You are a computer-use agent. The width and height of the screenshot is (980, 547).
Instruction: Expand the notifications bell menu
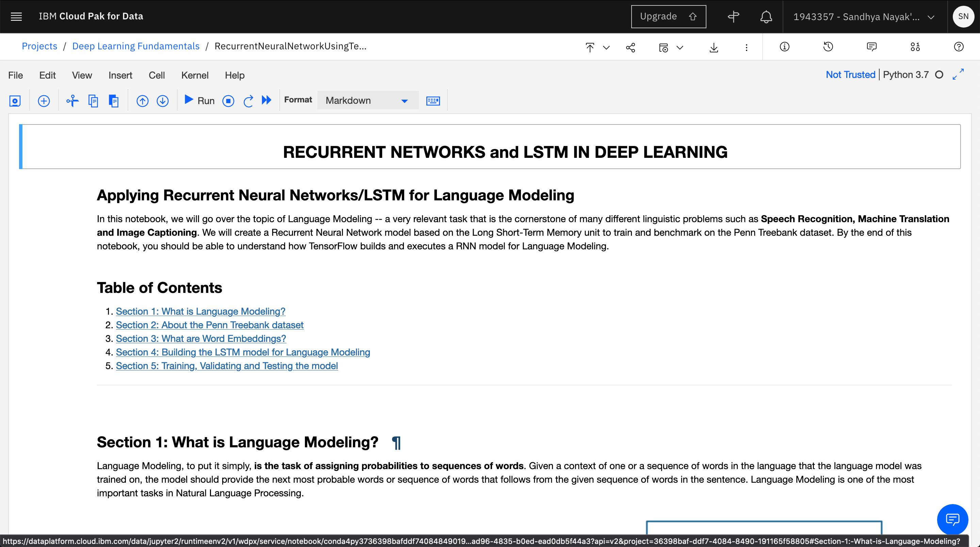[x=766, y=16]
